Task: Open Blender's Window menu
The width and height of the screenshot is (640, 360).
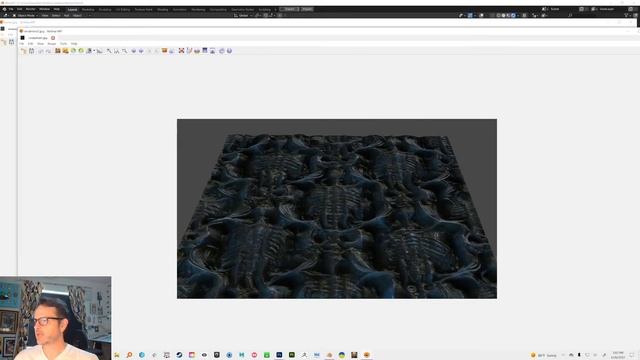Action: [x=44, y=9]
